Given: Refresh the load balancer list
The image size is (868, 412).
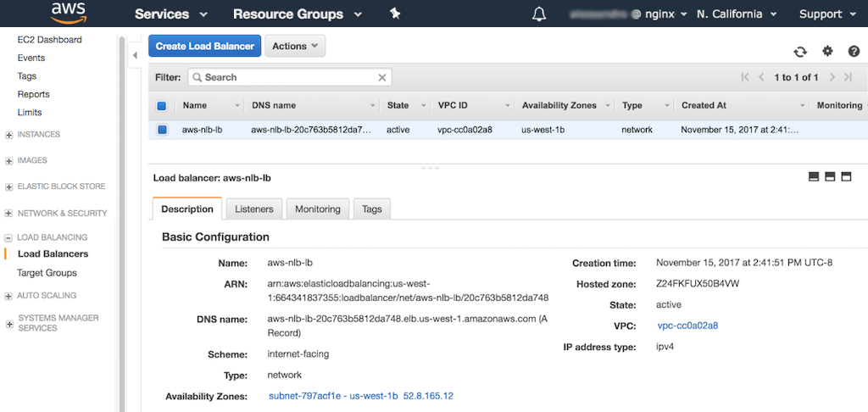Looking at the screenshot, I should click(x=799, y=53).
